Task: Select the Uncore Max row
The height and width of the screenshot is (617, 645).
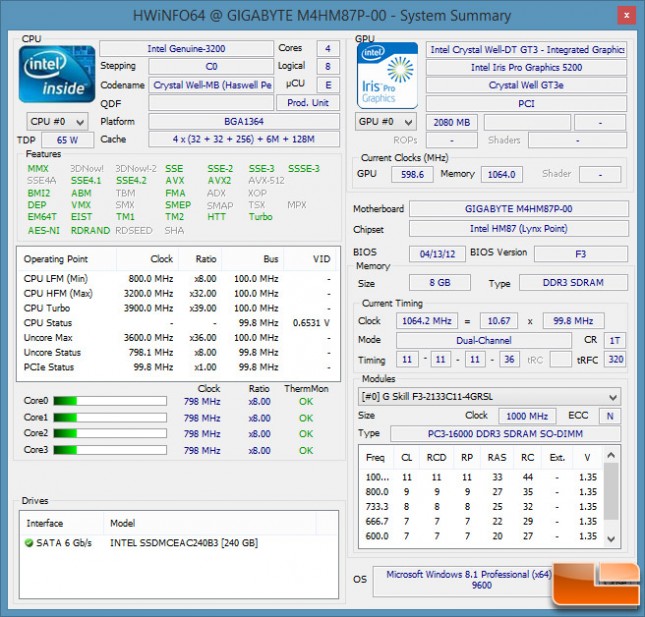Action: tap(178, 338)
